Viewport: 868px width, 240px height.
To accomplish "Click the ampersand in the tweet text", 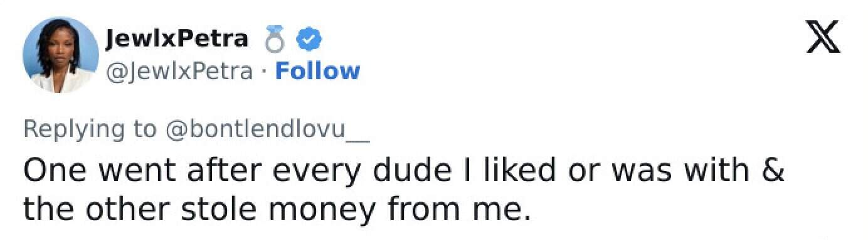I will click(773, 170).
